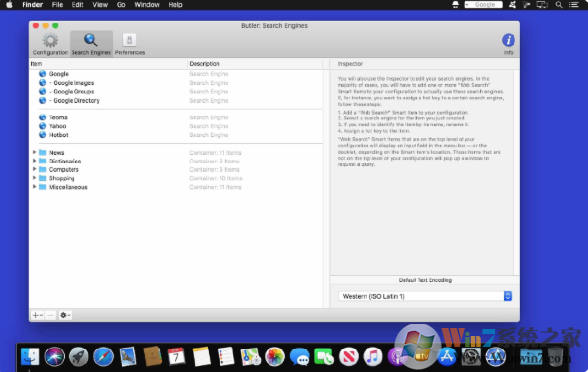Open the Music app in the Dock
The image size is (588, 372).
tap(372, 356)
